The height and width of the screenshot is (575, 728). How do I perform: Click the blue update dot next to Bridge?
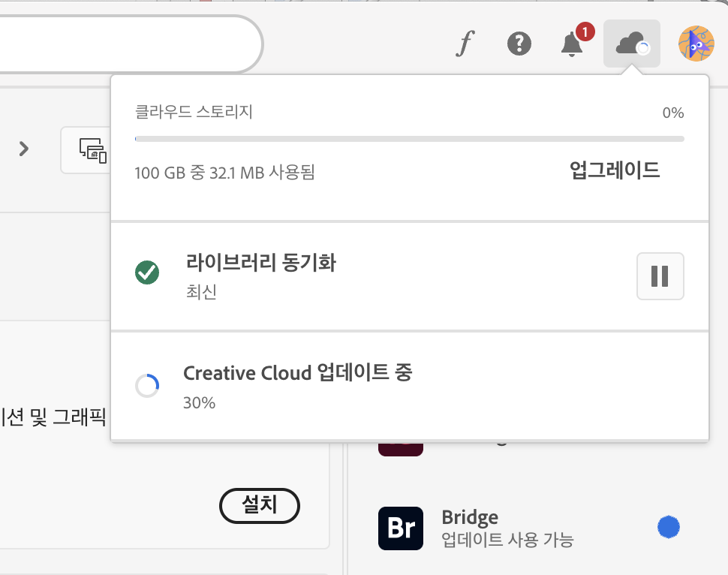coord(669,527)
